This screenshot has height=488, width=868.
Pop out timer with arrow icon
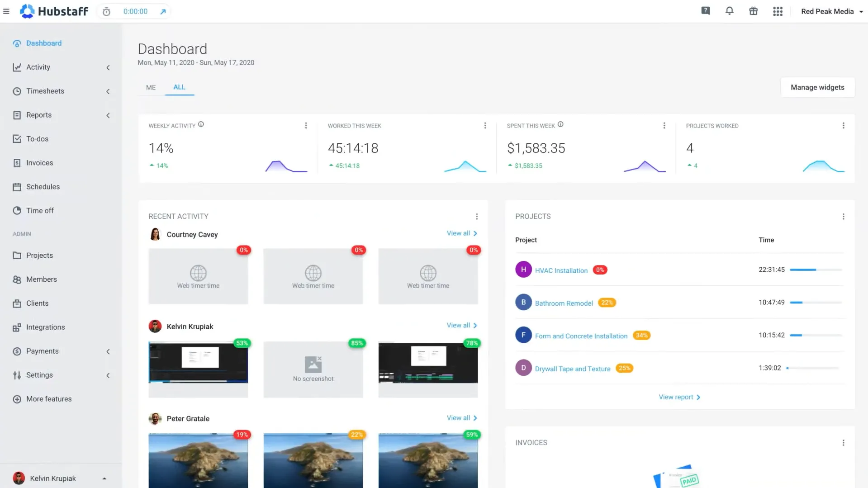pyautogui.click(x=163, y=12)
